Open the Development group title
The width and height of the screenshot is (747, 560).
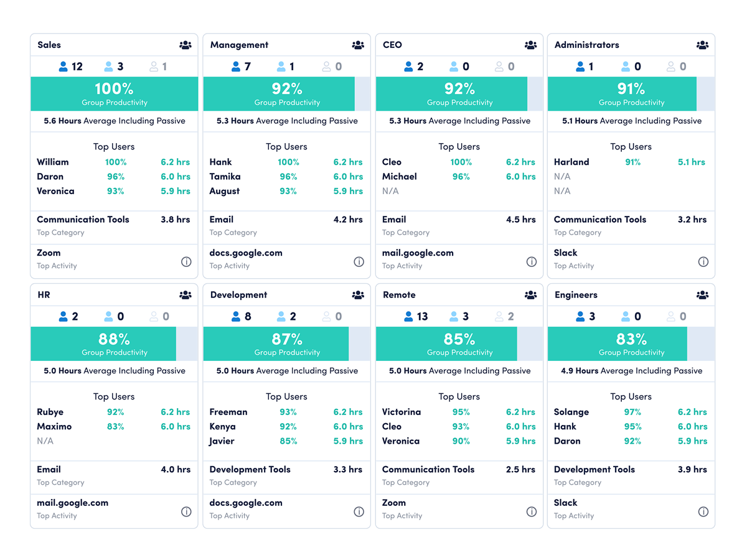coord(238,295)
